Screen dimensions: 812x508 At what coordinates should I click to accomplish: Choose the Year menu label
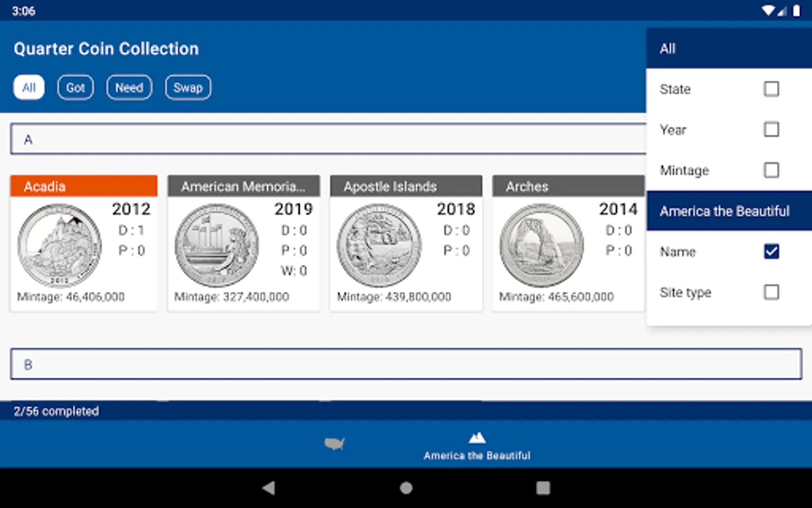click(x=673, y=130)
